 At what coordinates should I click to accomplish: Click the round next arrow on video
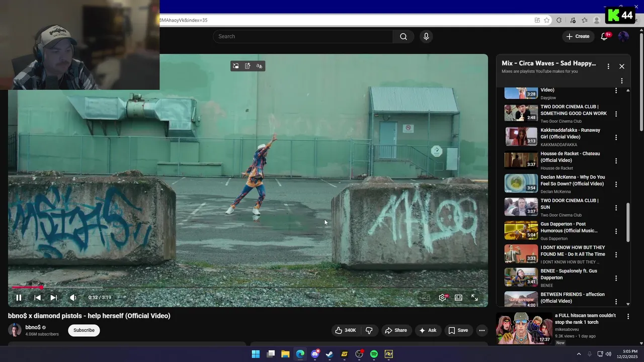tap(437, 150)
